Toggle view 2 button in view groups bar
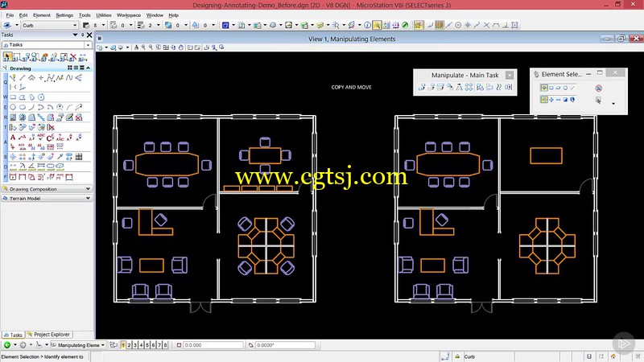Viewport: 644px width, 362px height. tap(129, 345)
